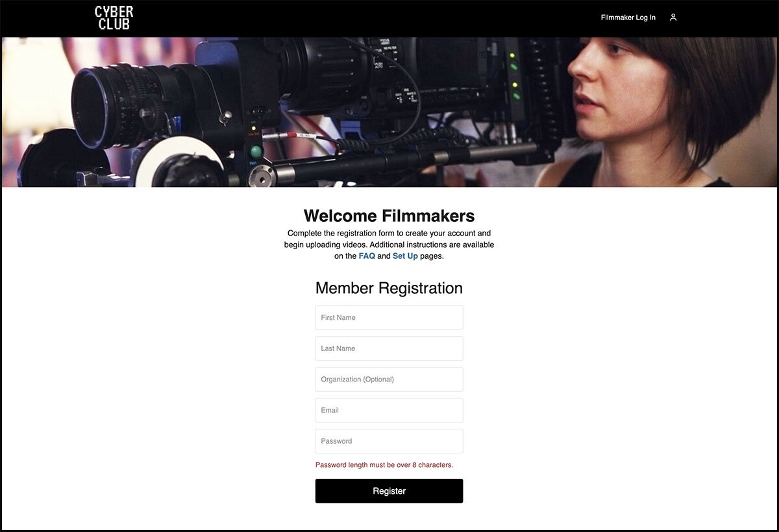Click the registration instructions paragraph
This screenshot has height=532, width=779.
click(x=389, y=245)
